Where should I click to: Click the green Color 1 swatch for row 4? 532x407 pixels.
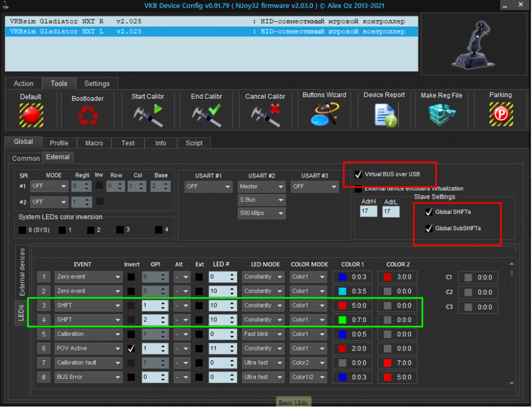(342, 320)
